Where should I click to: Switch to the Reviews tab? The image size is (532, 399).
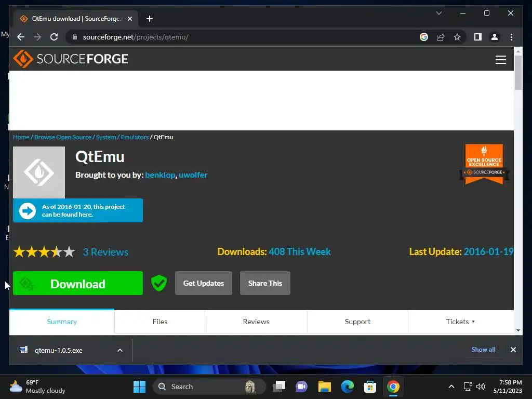point(256,322)
